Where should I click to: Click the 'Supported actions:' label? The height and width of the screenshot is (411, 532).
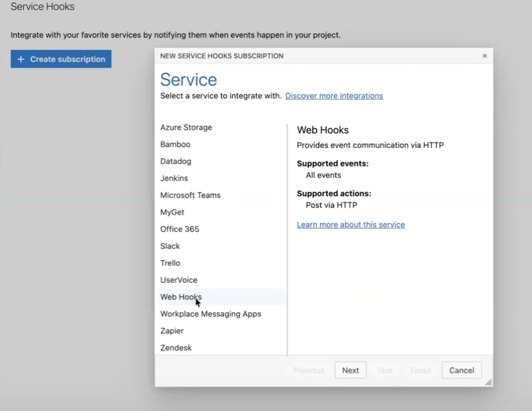[334, 194]
